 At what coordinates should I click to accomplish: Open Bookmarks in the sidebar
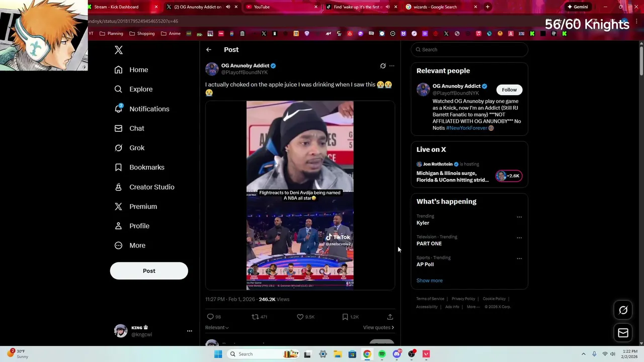139,167
